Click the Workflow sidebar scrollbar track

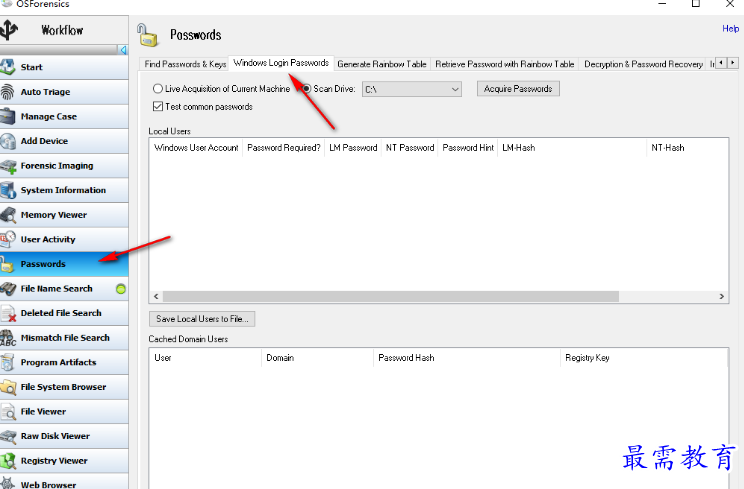point(59,50)
